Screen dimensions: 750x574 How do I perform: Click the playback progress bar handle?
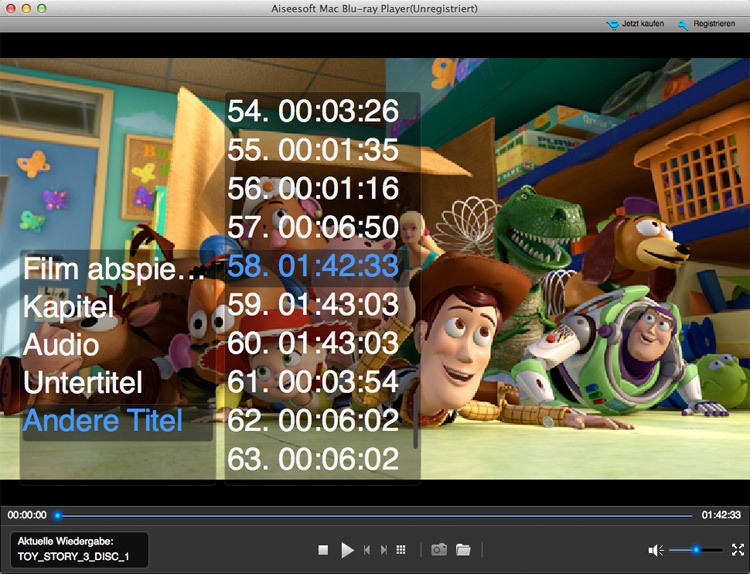pos(57,516)
